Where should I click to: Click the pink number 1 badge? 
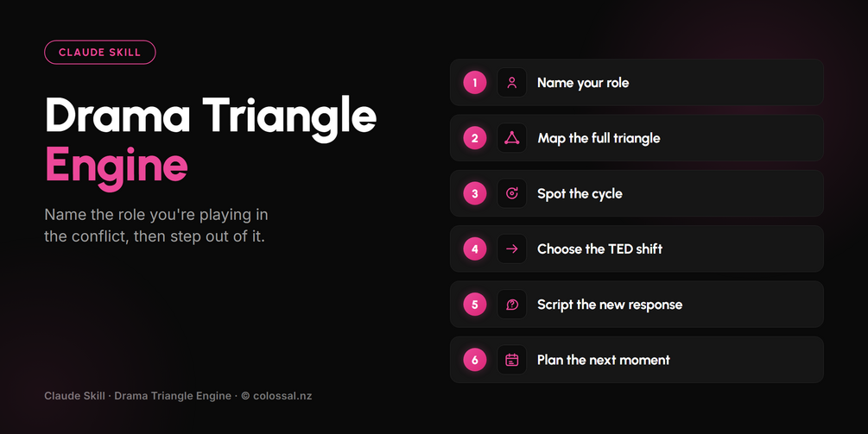click(x=474, y=82)
